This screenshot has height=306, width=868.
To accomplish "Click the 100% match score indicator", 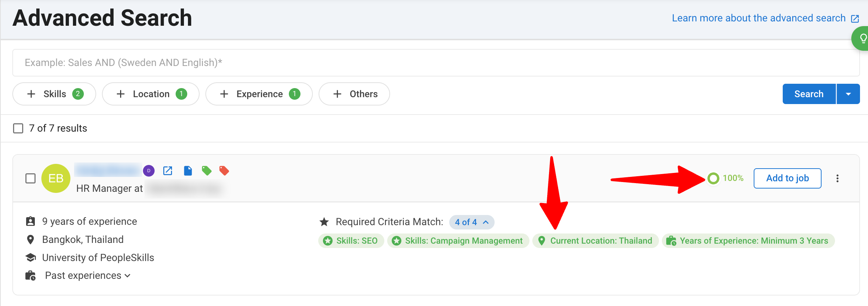I will [725, 178].
